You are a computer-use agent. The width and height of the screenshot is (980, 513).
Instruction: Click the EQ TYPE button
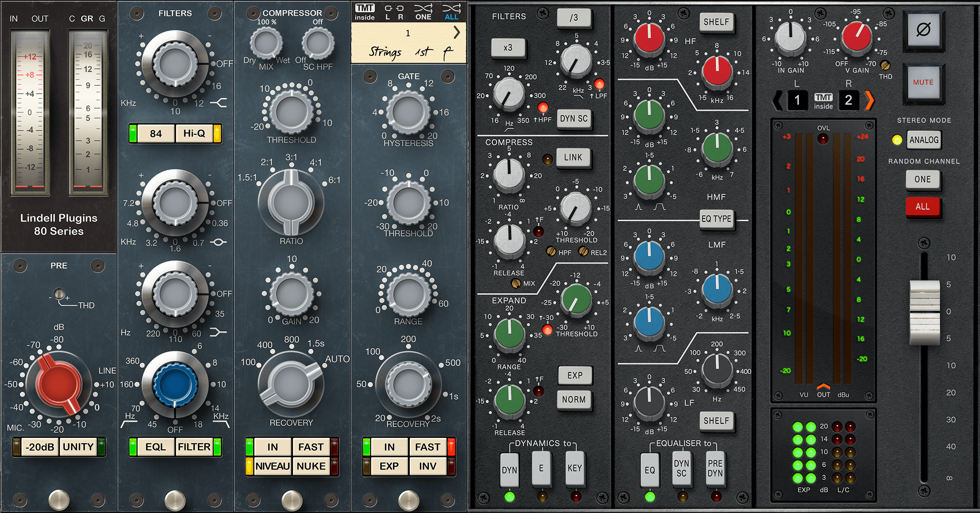click(716, 219)
